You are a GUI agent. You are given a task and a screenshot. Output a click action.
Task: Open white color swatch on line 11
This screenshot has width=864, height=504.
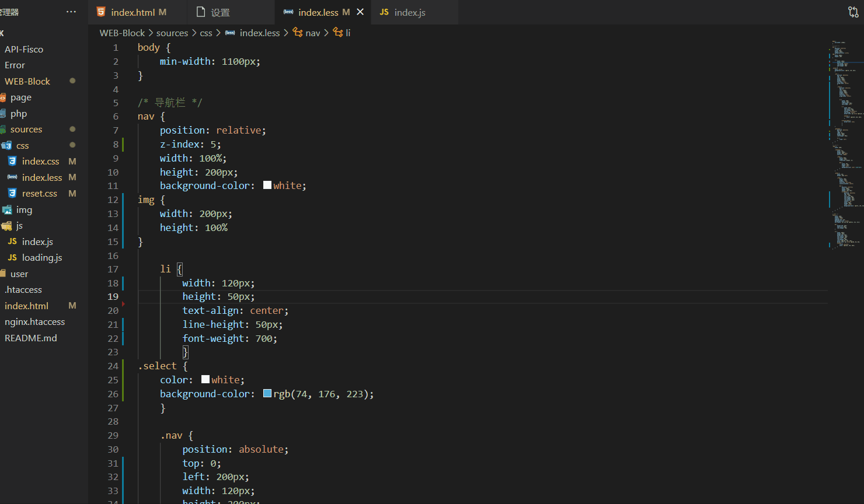coord(267,185)
